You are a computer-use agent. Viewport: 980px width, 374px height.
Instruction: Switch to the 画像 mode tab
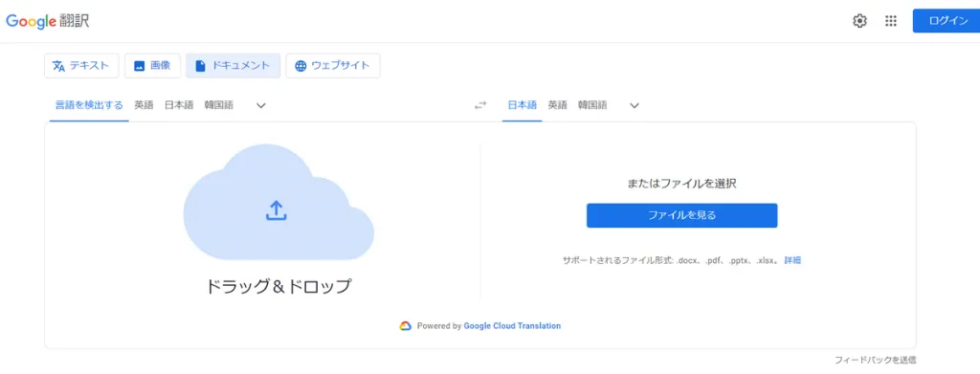point(152,66)
